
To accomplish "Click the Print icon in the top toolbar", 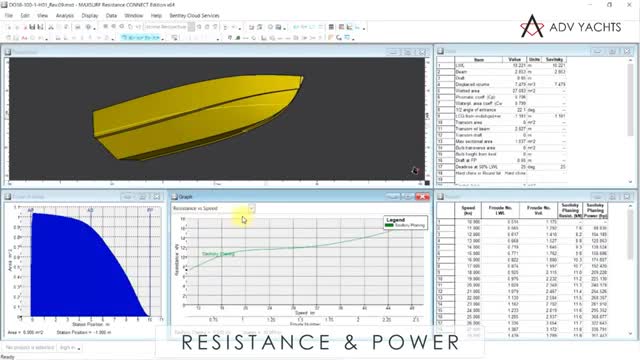I will point(78,27).
